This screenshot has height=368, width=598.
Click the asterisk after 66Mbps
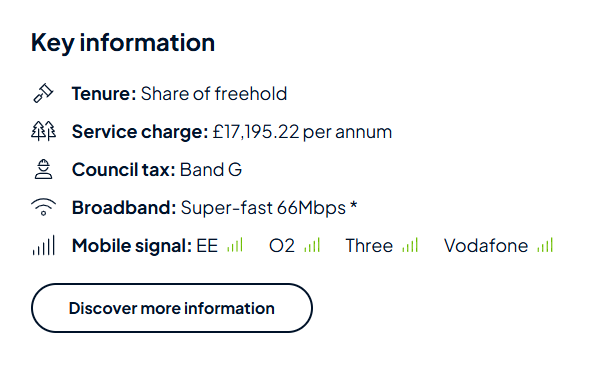[x=354, y=205]
